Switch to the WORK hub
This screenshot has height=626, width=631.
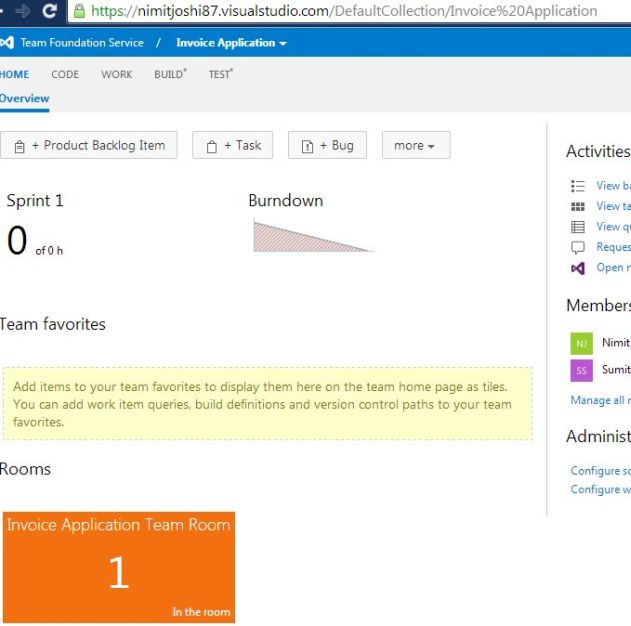pyautogui.click(x=116, y=74)
